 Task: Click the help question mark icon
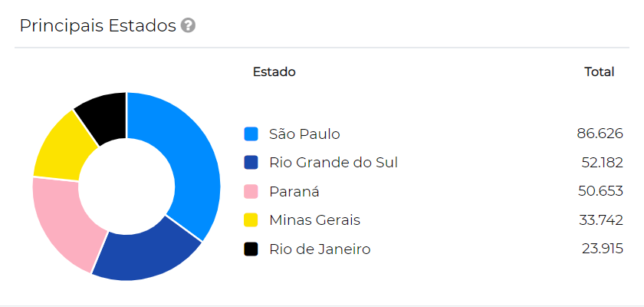[188, 26]
